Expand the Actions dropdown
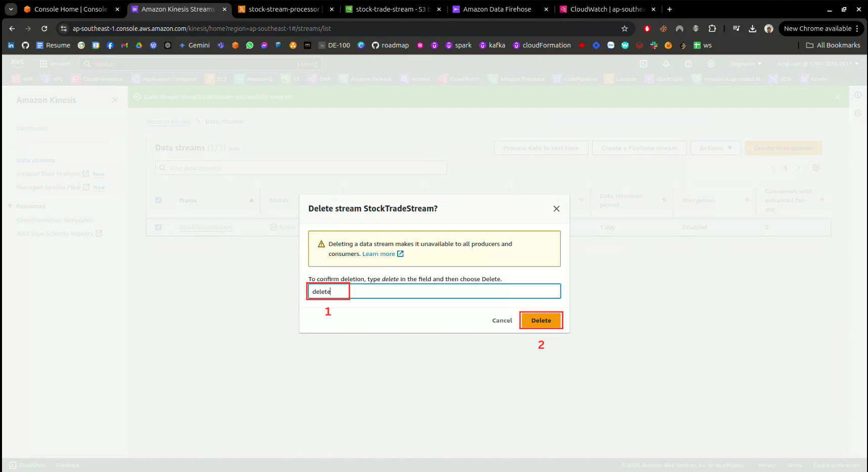The width and height of the screenshot is (868, 472). 715,148
